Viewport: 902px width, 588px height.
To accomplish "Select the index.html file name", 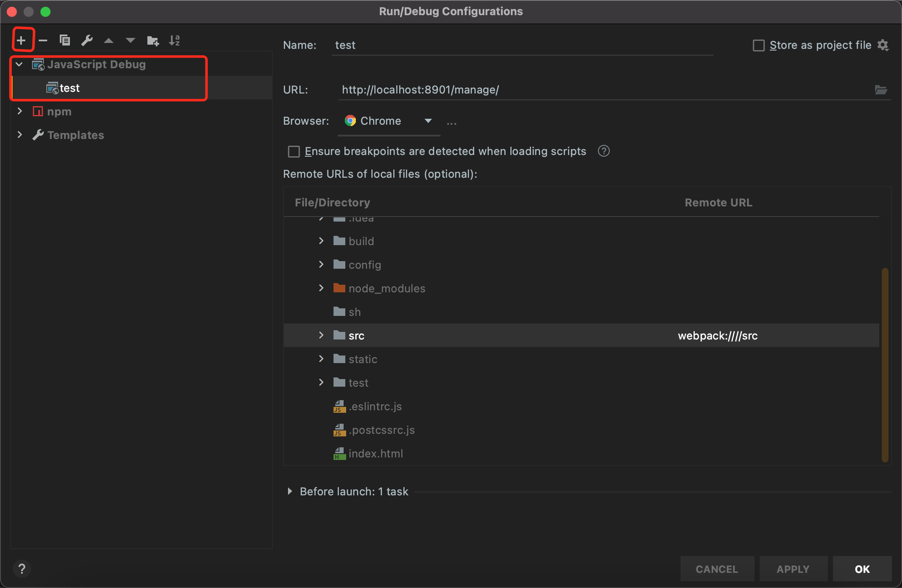I will click(376, 454).
